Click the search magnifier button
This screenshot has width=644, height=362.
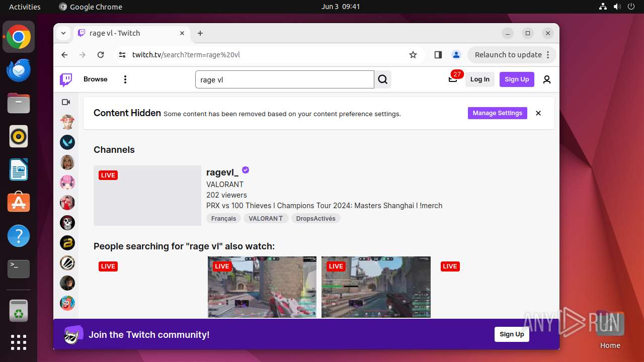[383, 79]
